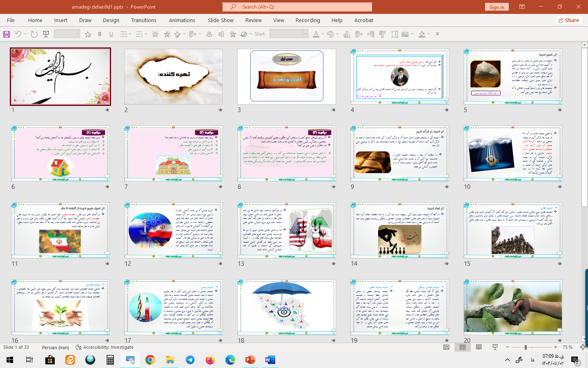Toggle Bold formatting button
This screenshot has height=368, width=588.
pos(100,34)
